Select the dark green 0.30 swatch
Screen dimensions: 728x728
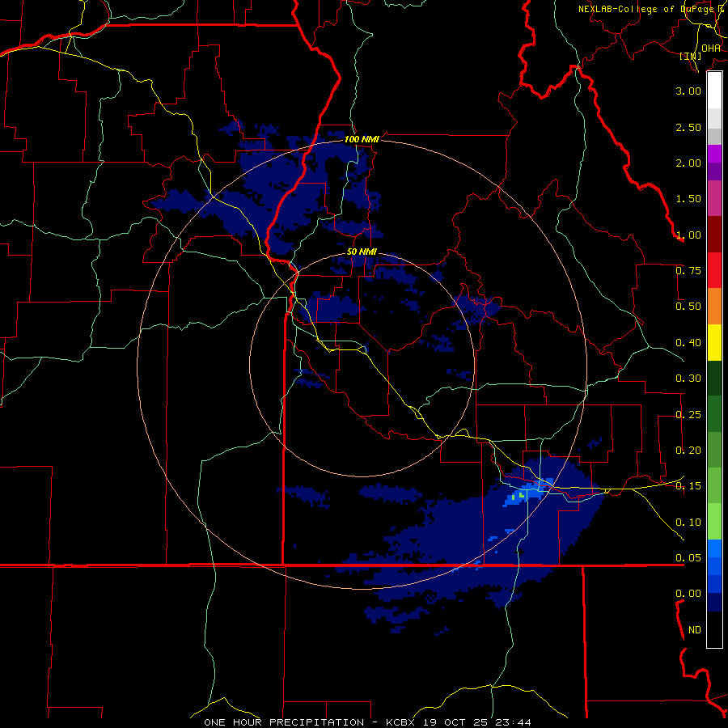pos(714,378)
